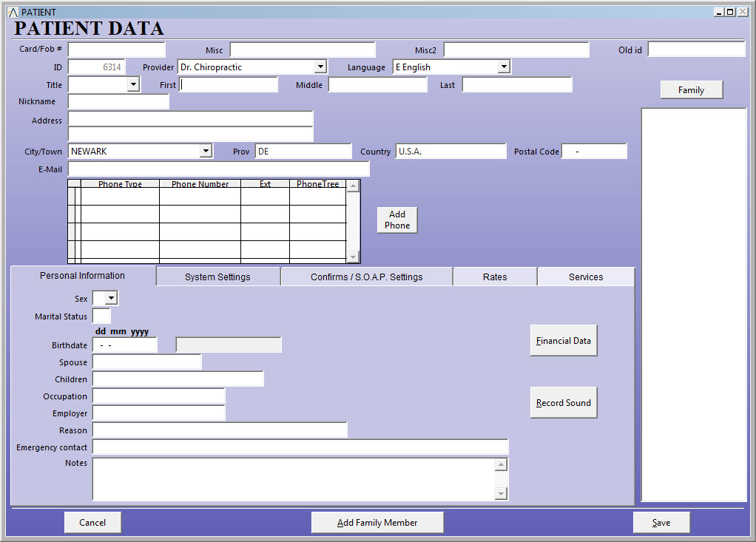Viewport: 756px width, 542px height.
Task: Focus the Middle name field
Action: (378, 85)
